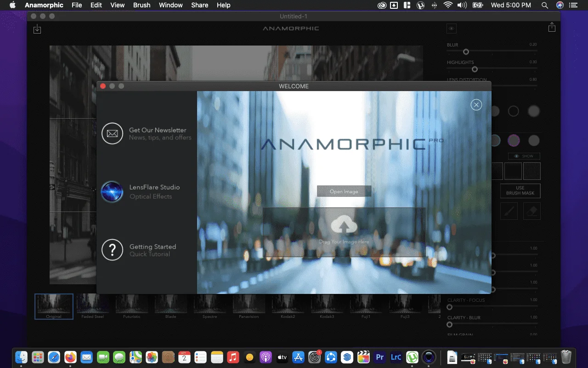The height and width of the screenshot is (368, 588).
Task: Open the Anamorphic application menu
Action: coord(44,5)
